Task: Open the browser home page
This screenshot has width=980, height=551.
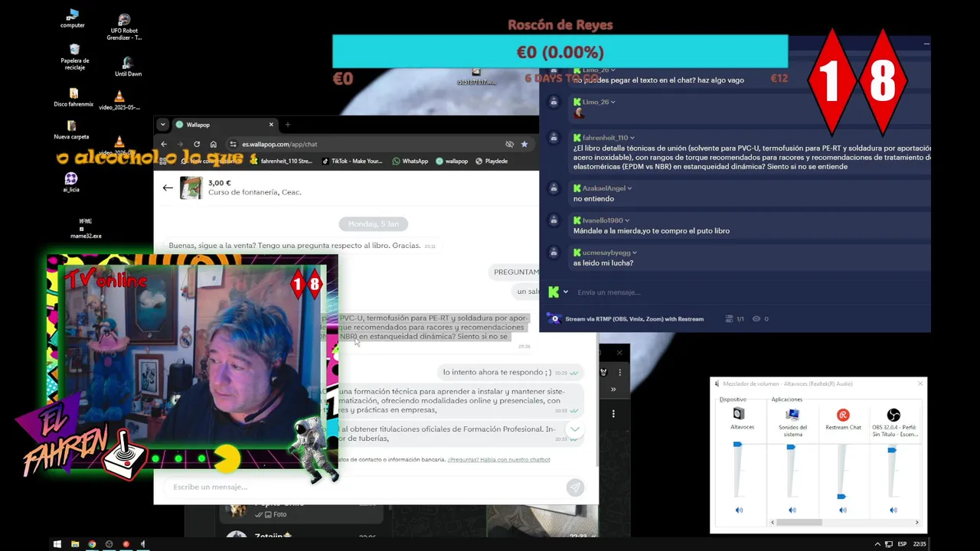Action: (213, 144)
